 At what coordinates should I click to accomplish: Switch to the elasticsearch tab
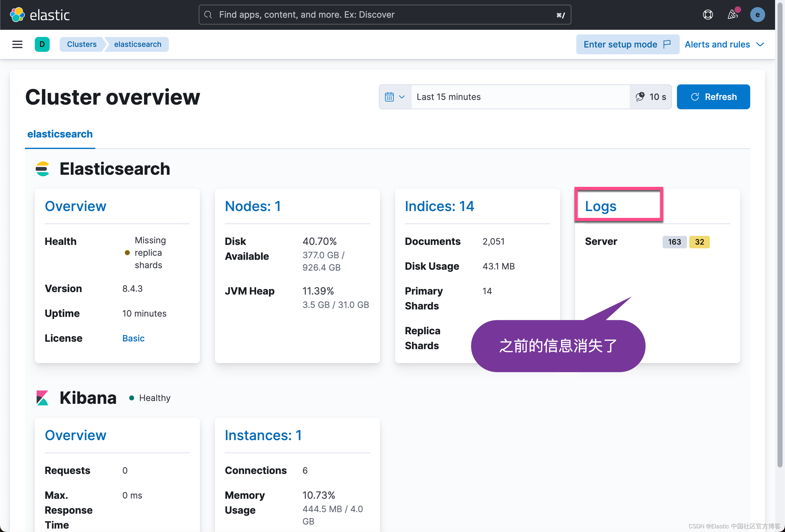[x=60, y=134]
